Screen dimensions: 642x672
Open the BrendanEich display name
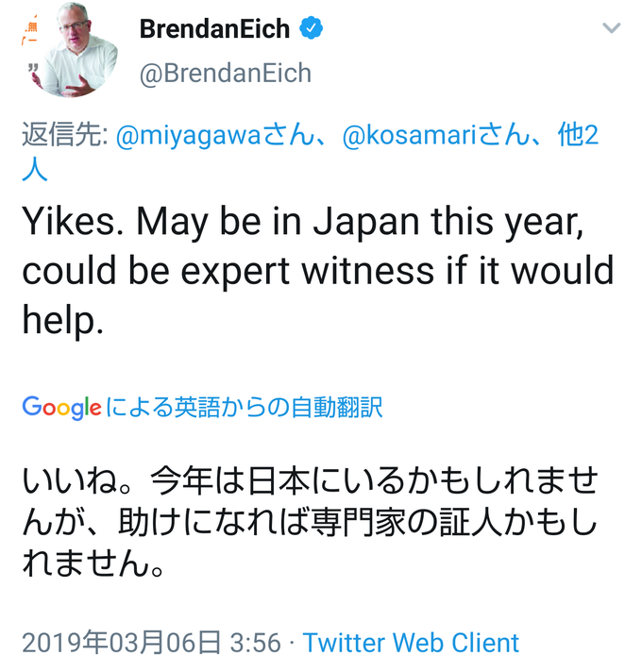(214, 28)
